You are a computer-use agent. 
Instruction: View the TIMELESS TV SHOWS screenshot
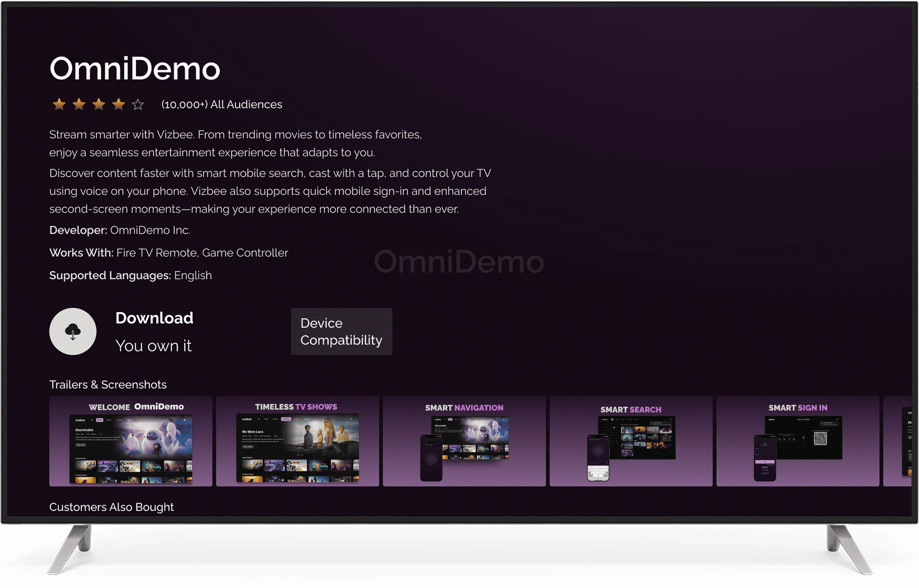tap(298, 442)
